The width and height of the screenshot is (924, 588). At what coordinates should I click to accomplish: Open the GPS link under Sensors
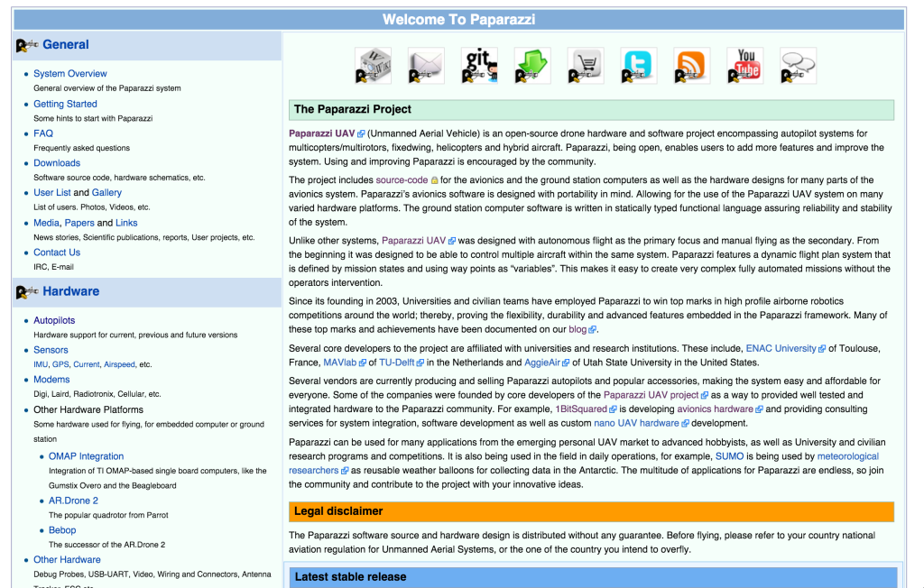point(60,364)
